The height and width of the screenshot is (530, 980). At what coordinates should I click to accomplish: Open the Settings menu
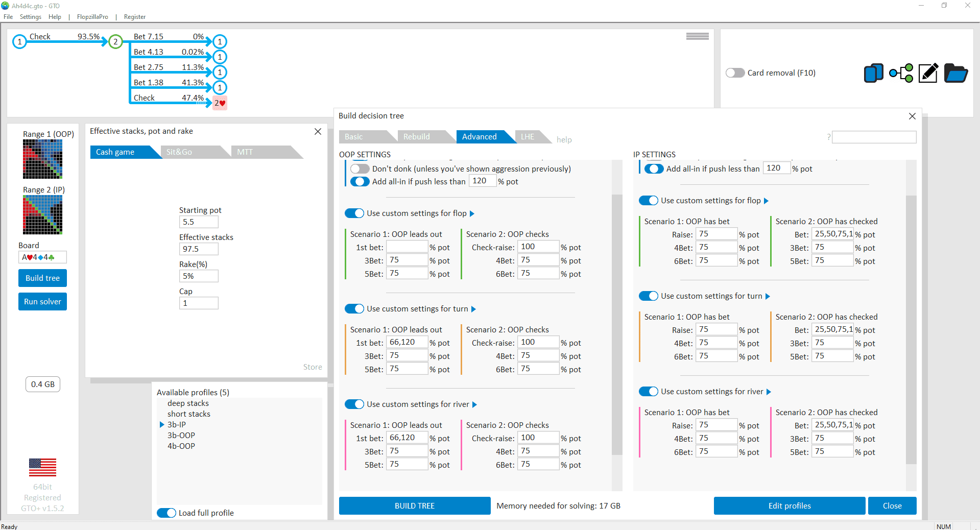click(30, 17)
